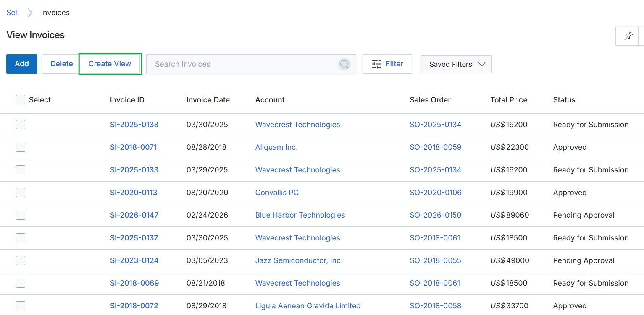Focus the Search Invoices field
644x315 pixels.
pos(251,64)
